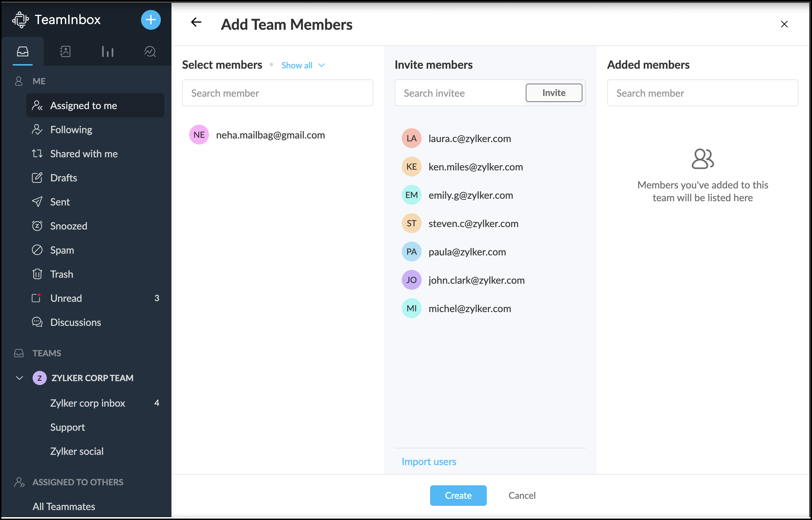
Task: Go back using the back arrow
Action: tap(196, 23)
